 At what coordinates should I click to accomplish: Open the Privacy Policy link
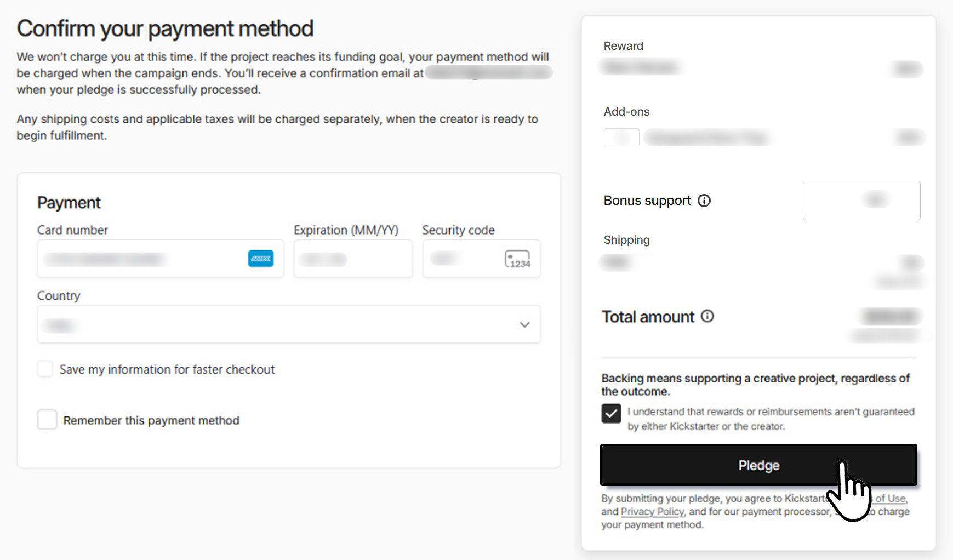pos(652,512)
